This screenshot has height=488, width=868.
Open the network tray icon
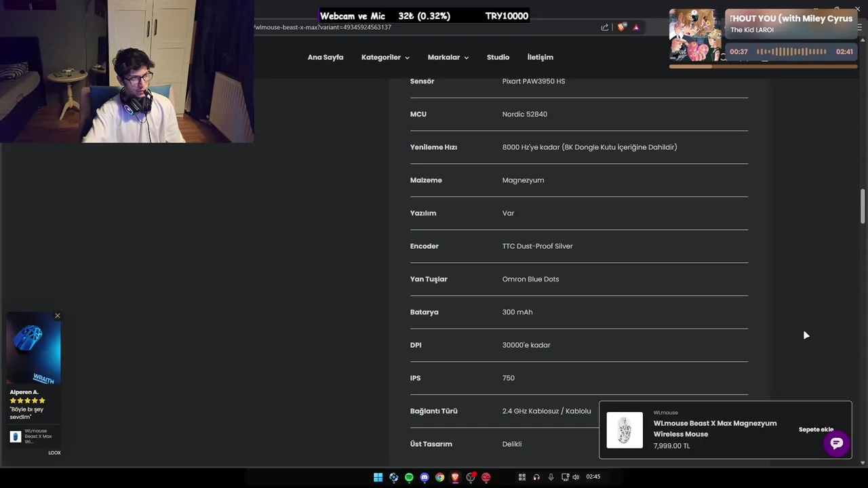click(x=565, y=477)
